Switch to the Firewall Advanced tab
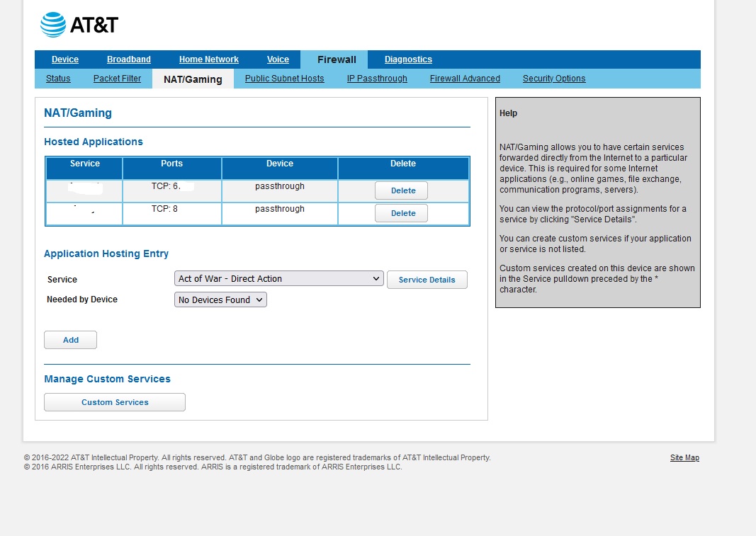This screenshot has height=536, width=756. (465, 79)
